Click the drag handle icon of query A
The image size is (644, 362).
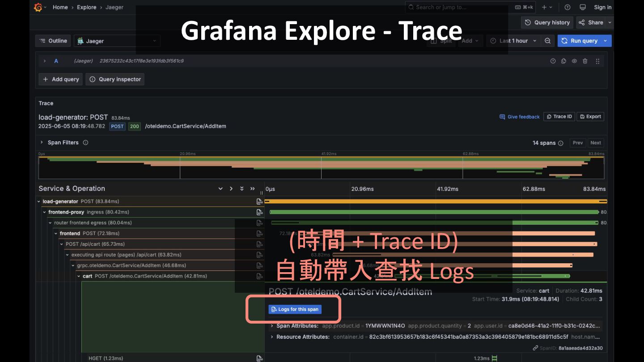[x=597, y=61]
